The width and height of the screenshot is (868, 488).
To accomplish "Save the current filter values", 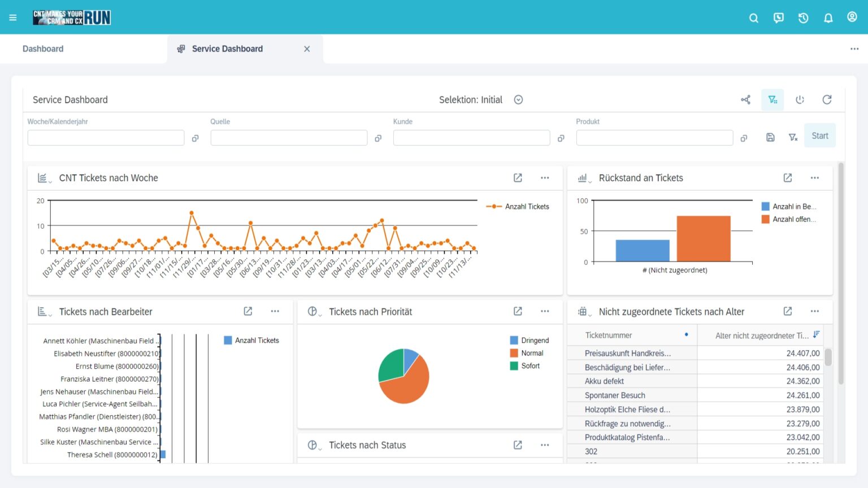I will click(x=770, y=137).
